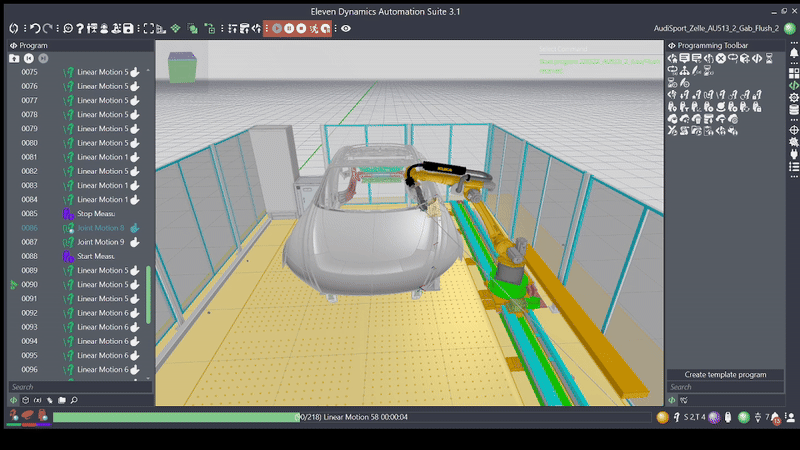Select program row 0090 Linear Motion 5
Image resolution: width=800 pixels, height=450 pixels.
point(77,285)
